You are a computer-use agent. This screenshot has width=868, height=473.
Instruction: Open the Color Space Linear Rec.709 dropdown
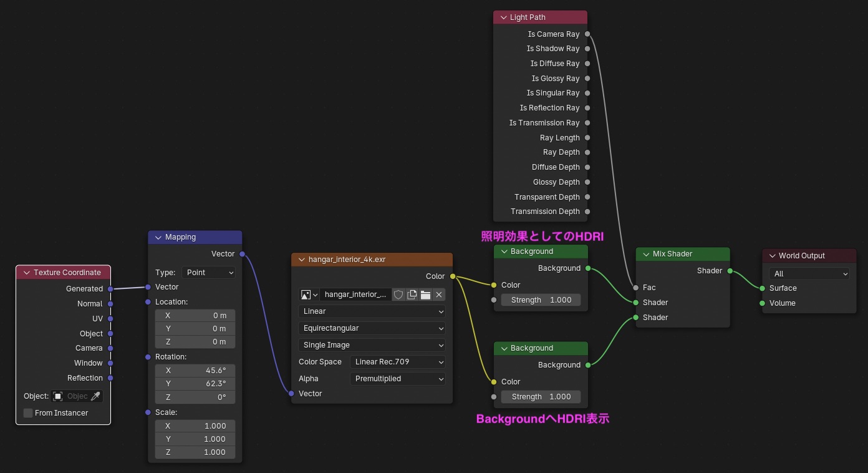(398, 362)
